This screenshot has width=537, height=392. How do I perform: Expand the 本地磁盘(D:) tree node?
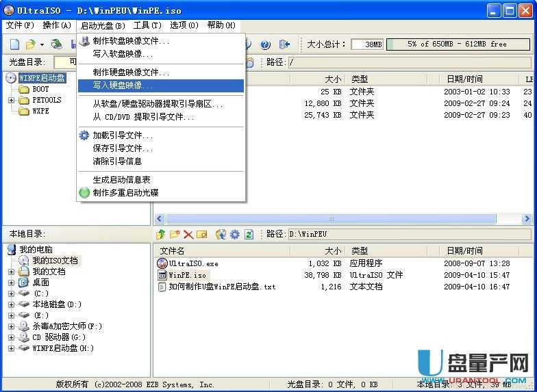[11, 304]
